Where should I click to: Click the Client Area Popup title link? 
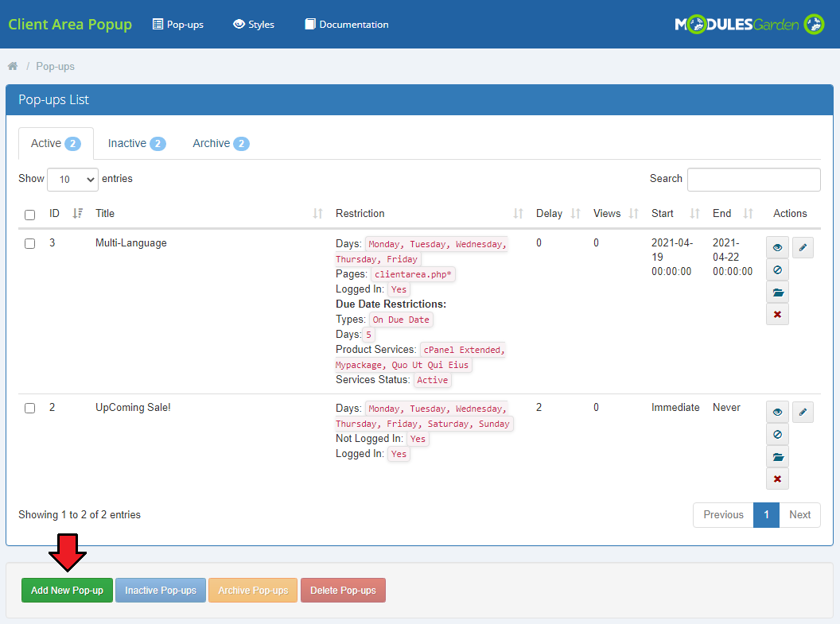click(x=70, y=24)
